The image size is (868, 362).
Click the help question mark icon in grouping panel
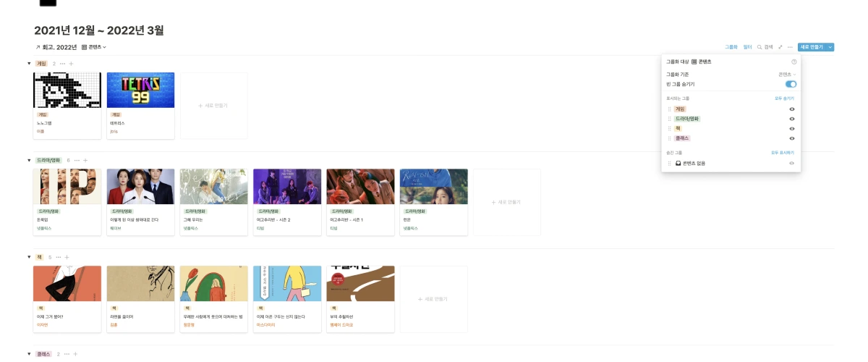coord(794,62)
